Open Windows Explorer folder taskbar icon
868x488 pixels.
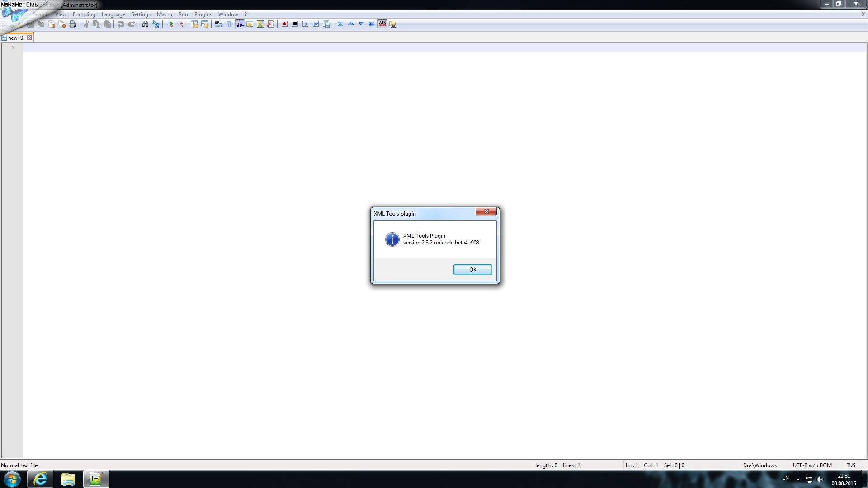(68, 479)
